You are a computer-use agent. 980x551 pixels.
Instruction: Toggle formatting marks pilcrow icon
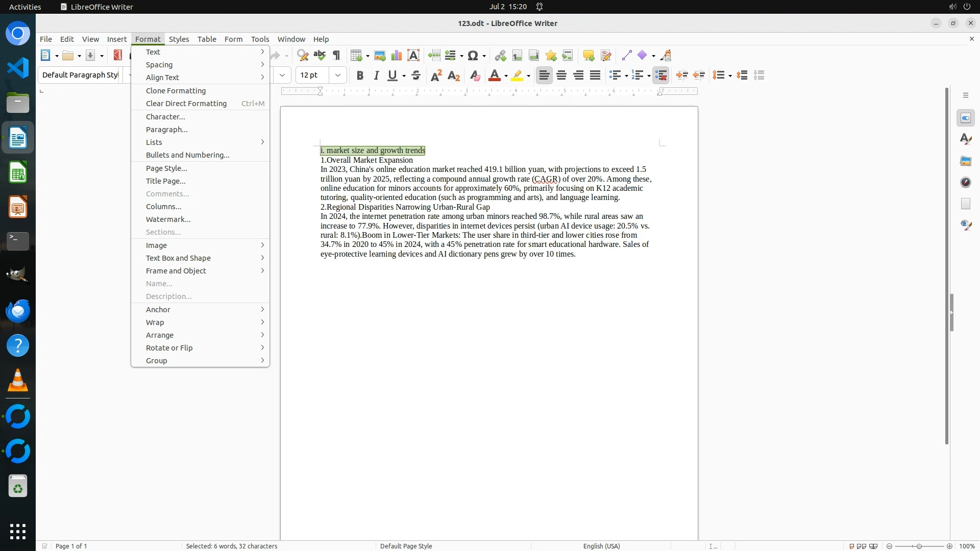(x=336, y=56)
